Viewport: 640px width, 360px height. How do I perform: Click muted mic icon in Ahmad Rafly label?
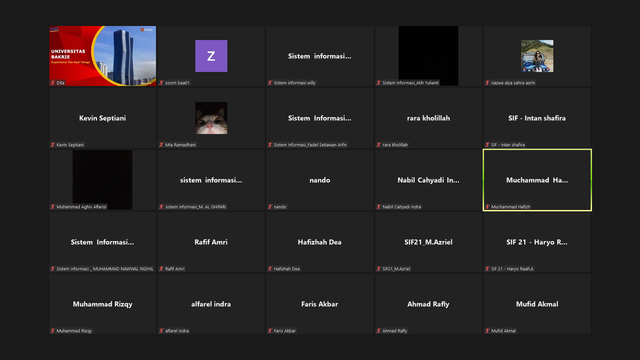tap(378, 331)
